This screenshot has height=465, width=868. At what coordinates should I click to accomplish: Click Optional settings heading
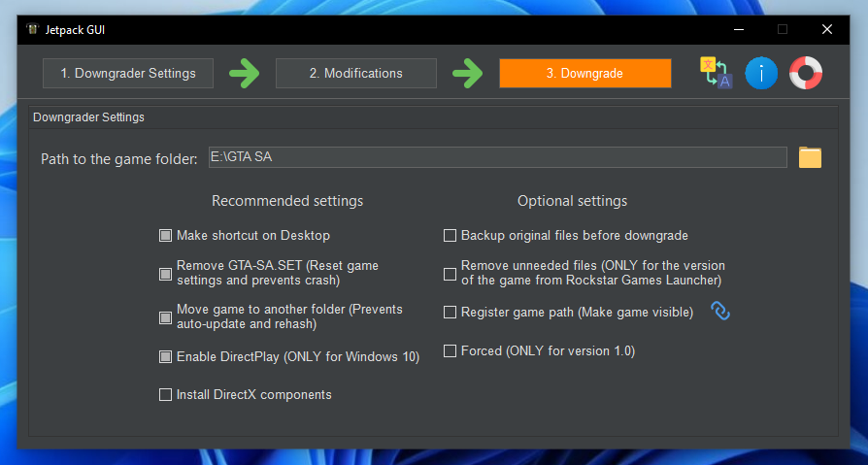click(573, 200)
